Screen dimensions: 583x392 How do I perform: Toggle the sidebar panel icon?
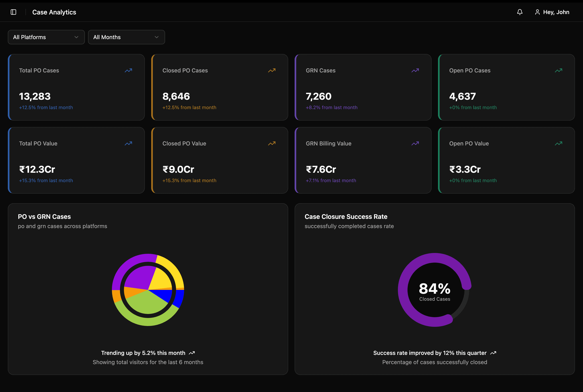point(13,12)
